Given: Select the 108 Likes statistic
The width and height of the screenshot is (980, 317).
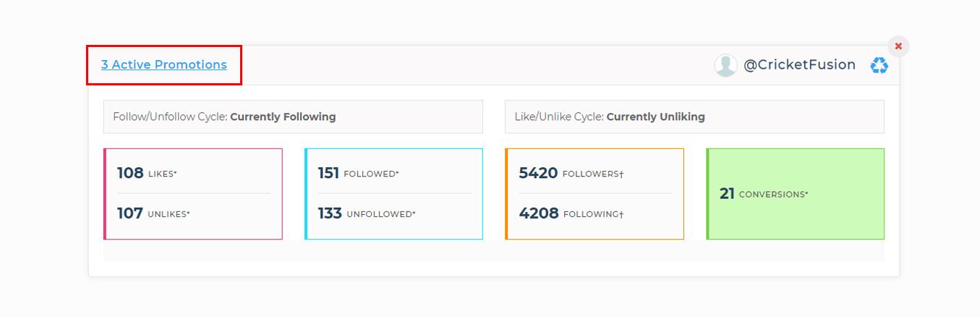Looking at the screenshot, I should (131, 173).
